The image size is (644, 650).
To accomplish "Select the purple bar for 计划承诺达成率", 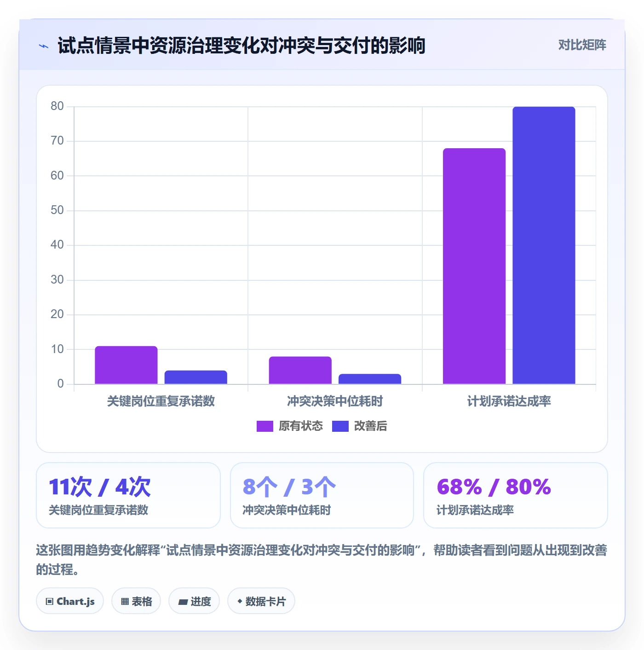I will pos(474,266).
